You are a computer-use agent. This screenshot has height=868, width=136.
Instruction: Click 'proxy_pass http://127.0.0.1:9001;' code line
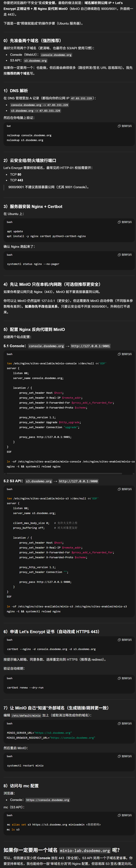(x=45, y=437)
